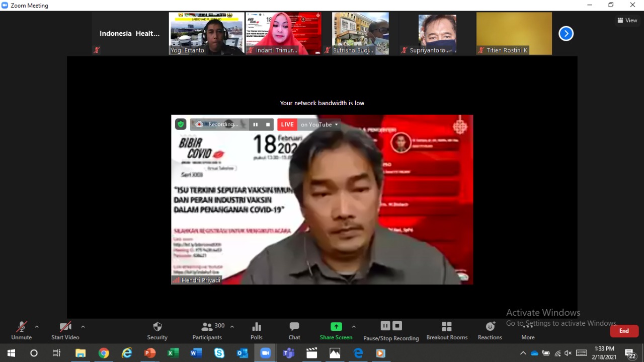644x362 pixels.
Task: Pause recording in bottom toolbar
Action: coord(385,326)
